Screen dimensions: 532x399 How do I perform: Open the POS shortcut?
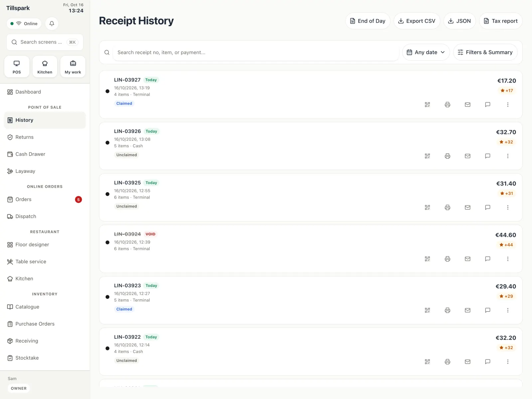tap(17, 67)
